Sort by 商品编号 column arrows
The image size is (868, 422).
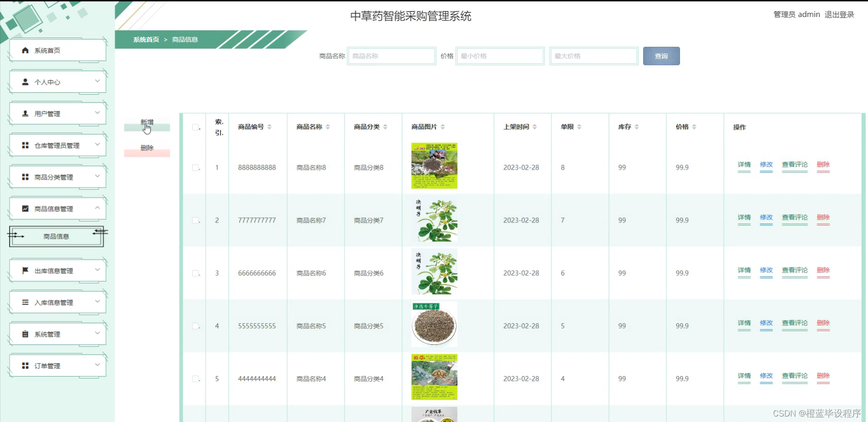269,127
